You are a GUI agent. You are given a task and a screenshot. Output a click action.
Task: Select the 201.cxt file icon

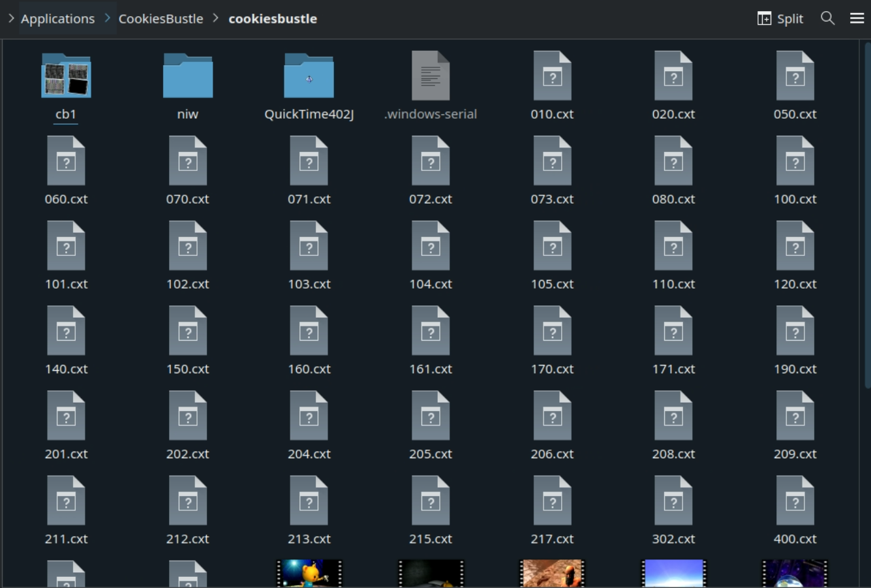tap(66, 416)
